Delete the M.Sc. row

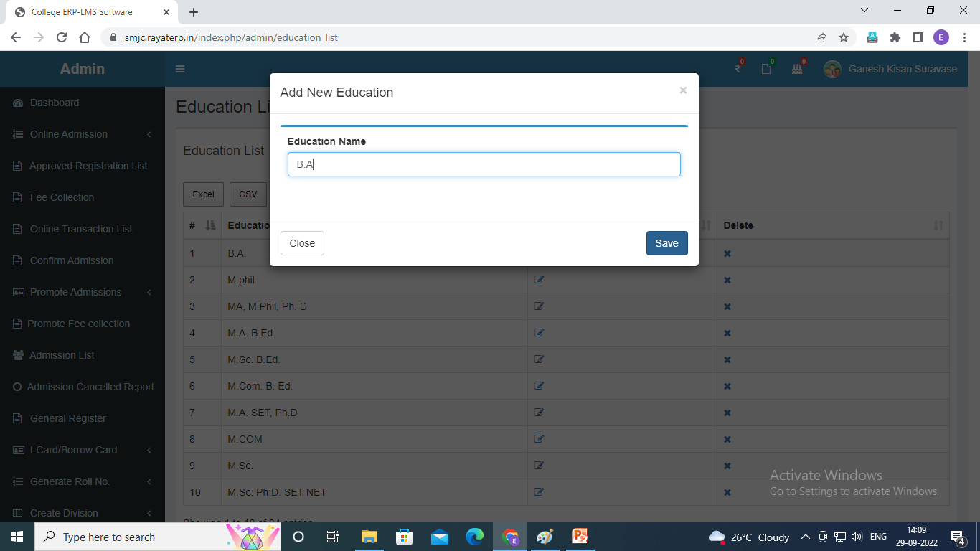click(727, 466)
